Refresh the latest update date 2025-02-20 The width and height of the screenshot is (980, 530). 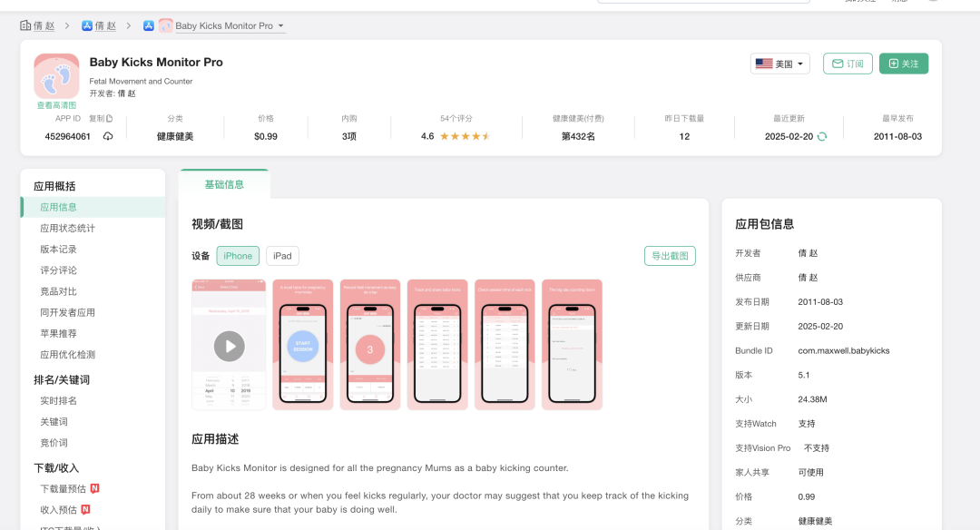click(x=822, y=136)
